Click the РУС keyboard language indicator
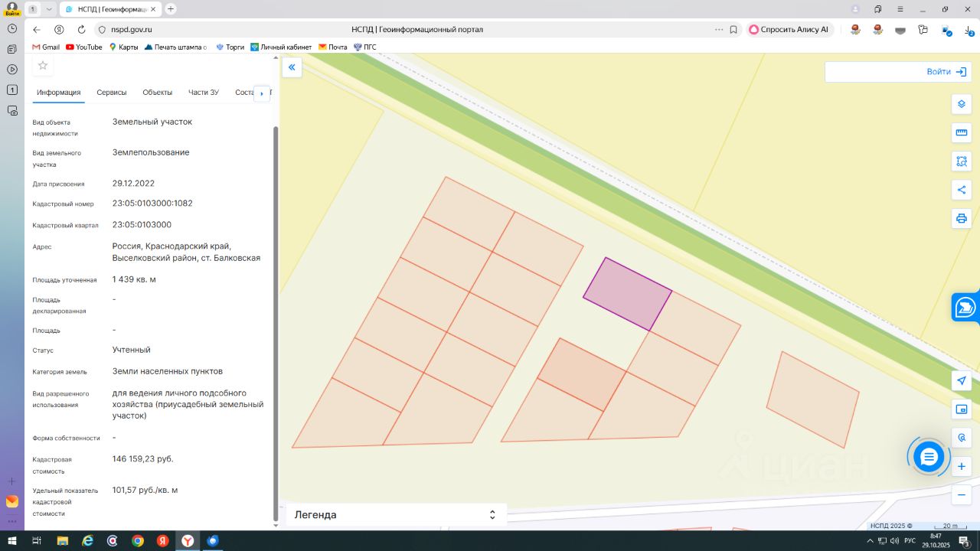Viewport: 980px width, 551px height. (910, 541)
